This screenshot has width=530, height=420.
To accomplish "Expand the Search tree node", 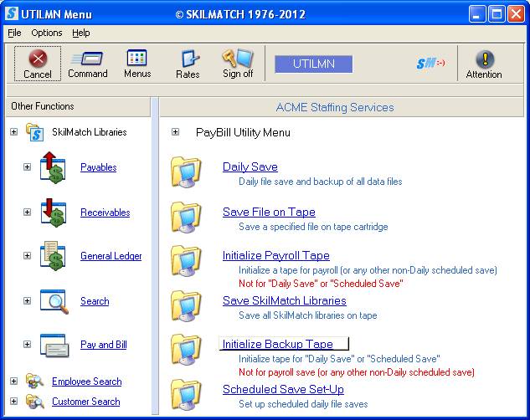I will point(27,300).
